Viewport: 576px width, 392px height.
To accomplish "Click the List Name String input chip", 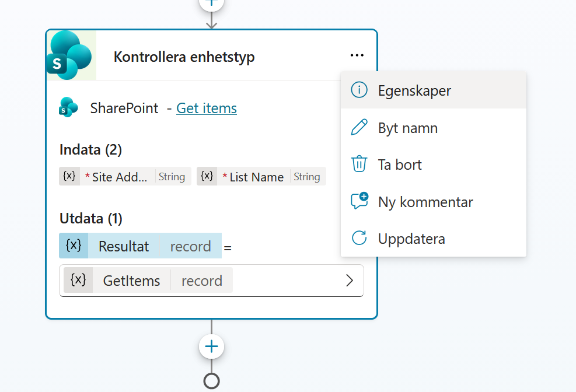I will tap(261, 176).
